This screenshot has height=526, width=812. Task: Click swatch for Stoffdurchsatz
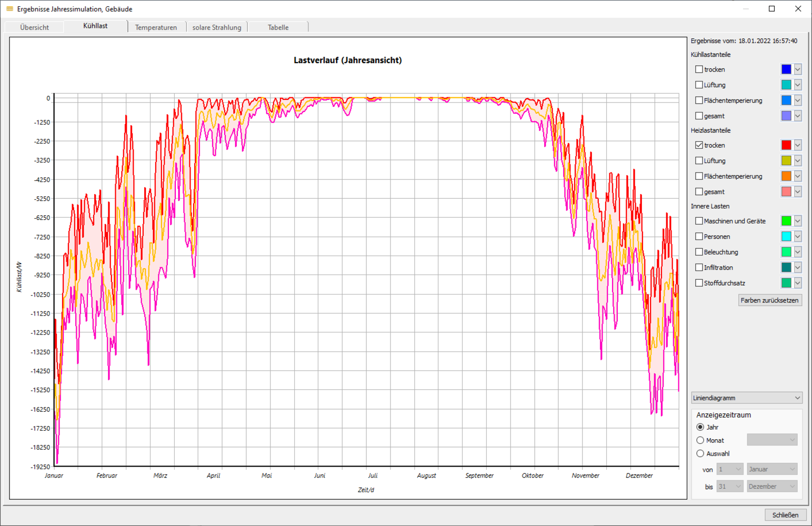tap(786, 283)
